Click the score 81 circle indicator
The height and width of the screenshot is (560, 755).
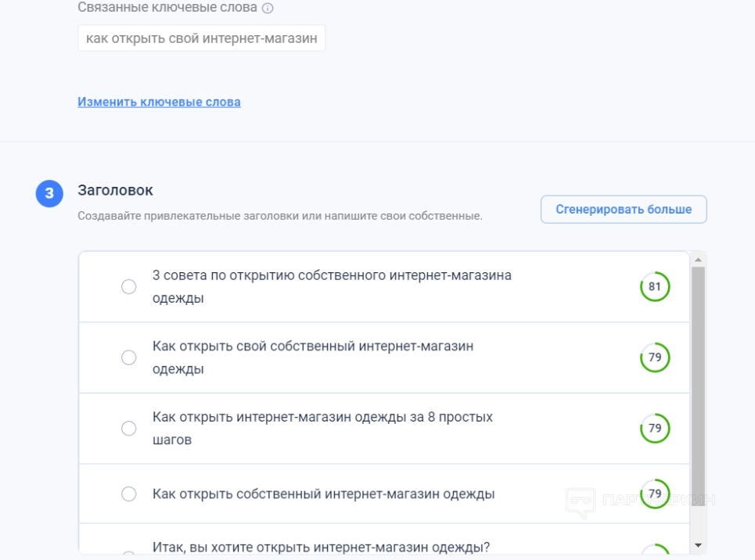[x=655, y=287]
